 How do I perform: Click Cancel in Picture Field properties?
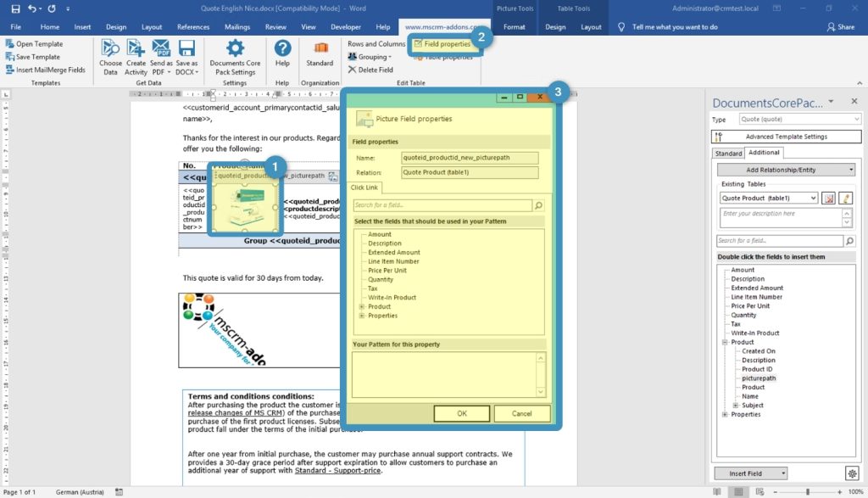(x=521, y=414)
